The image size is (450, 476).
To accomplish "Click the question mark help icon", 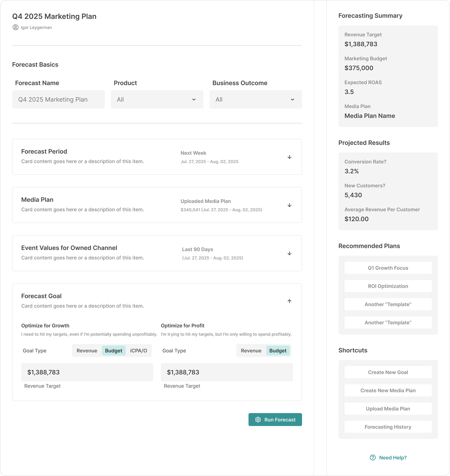I will [372, 457].
